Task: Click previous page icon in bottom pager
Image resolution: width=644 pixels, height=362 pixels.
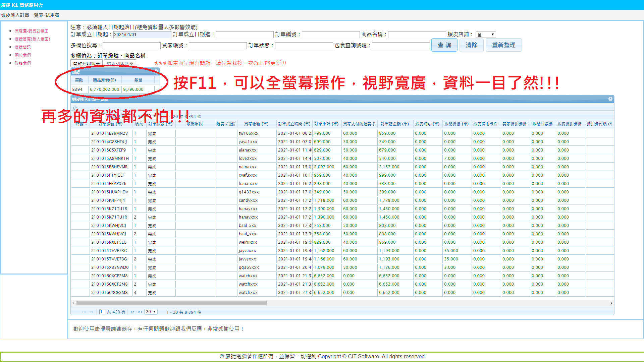Action: click(x=91, y=312)
